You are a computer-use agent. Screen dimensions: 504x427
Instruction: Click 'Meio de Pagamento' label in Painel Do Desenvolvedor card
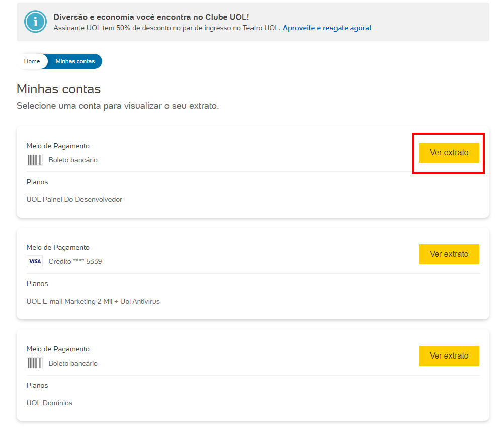click(58, 146)
